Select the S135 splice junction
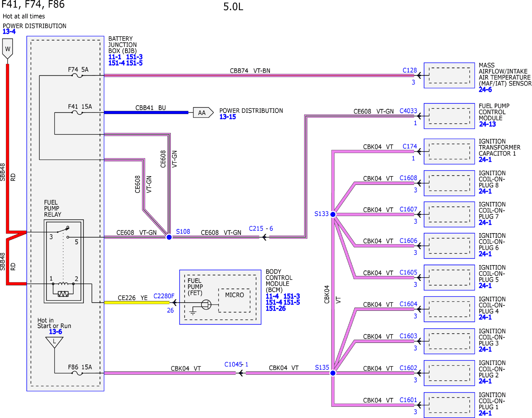 tap(333, 373)
